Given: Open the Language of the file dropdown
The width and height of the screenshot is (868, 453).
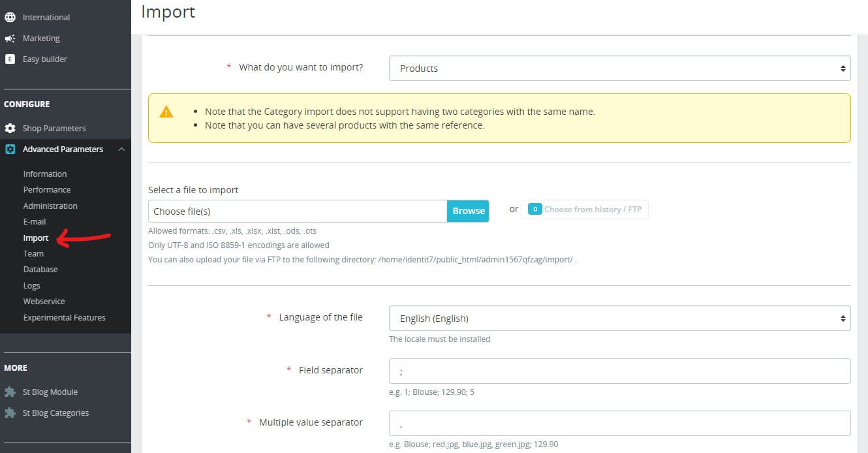Looking at the screenshot, I should [619, 319].
